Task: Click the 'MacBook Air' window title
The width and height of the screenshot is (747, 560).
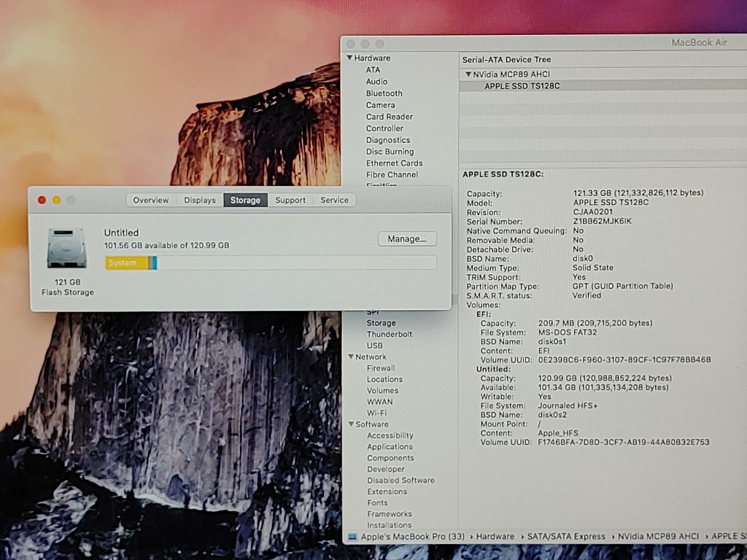Action: pyautogui.click(x=699, y=42)
